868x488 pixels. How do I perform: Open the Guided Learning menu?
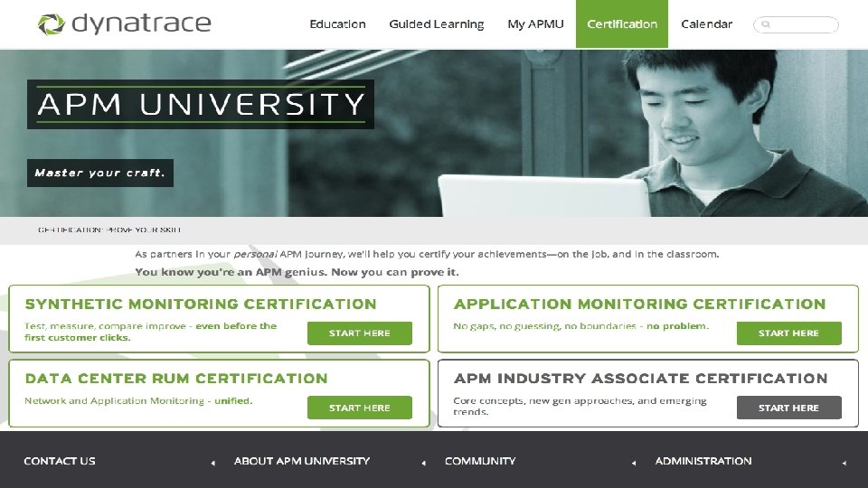pos(436,24)
